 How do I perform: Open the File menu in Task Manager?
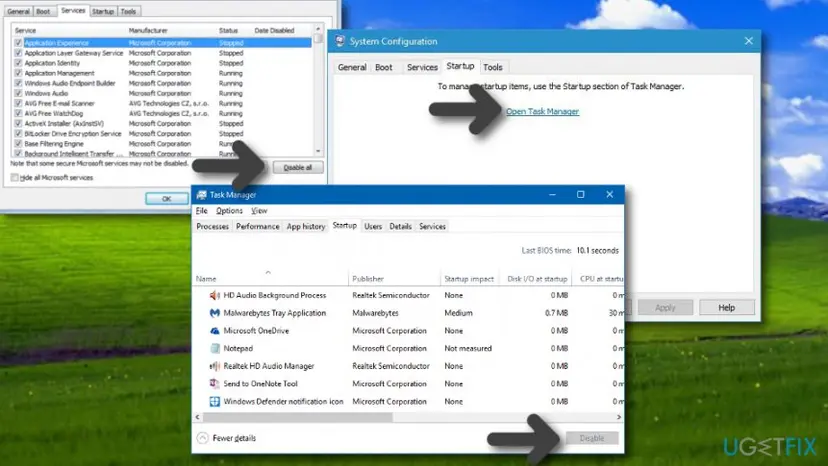pyautogui.click(x=202, y=211)
